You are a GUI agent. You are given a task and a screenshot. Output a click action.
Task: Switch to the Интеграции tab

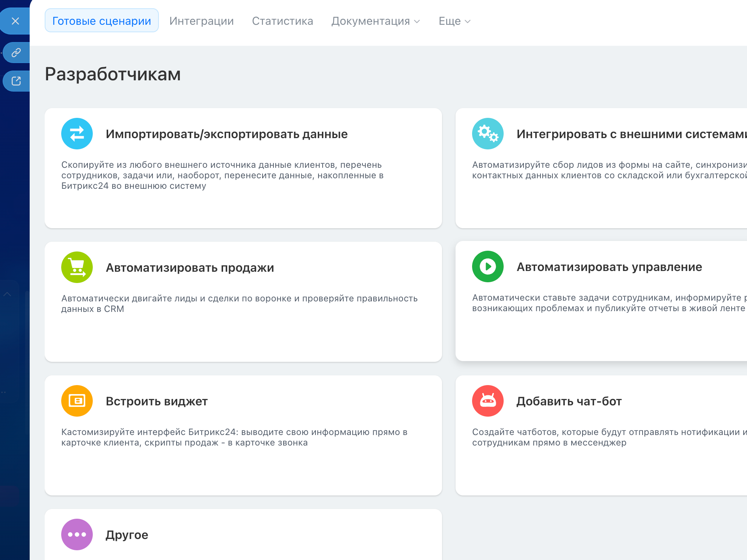(x=202, y=21)
